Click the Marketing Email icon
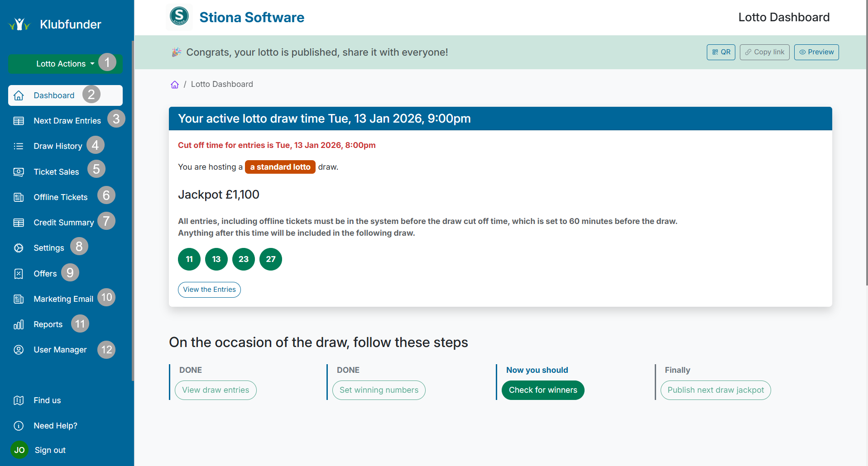868x466 pixels. click(18, 299)
